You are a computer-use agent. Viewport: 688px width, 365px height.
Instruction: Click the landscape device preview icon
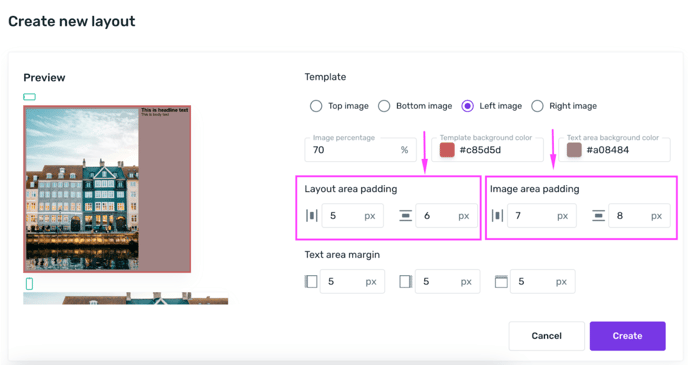[x=29, y=97]
